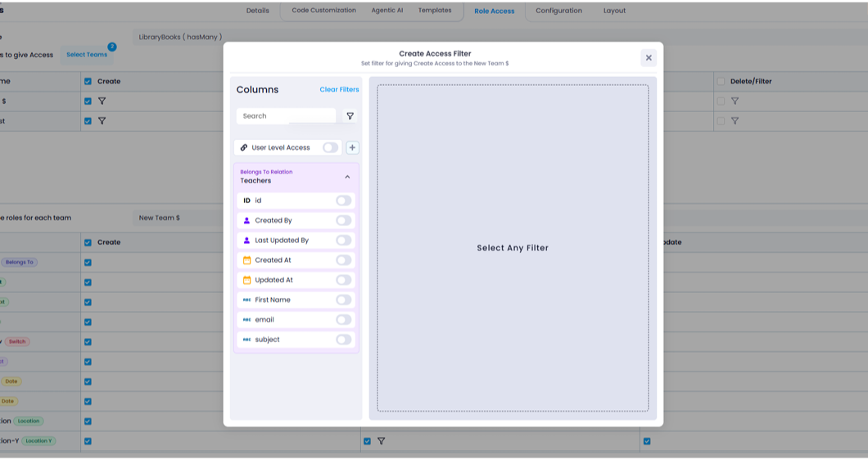Click the calendar icon beside Created At
868x460 pixels.
(247, 260)
